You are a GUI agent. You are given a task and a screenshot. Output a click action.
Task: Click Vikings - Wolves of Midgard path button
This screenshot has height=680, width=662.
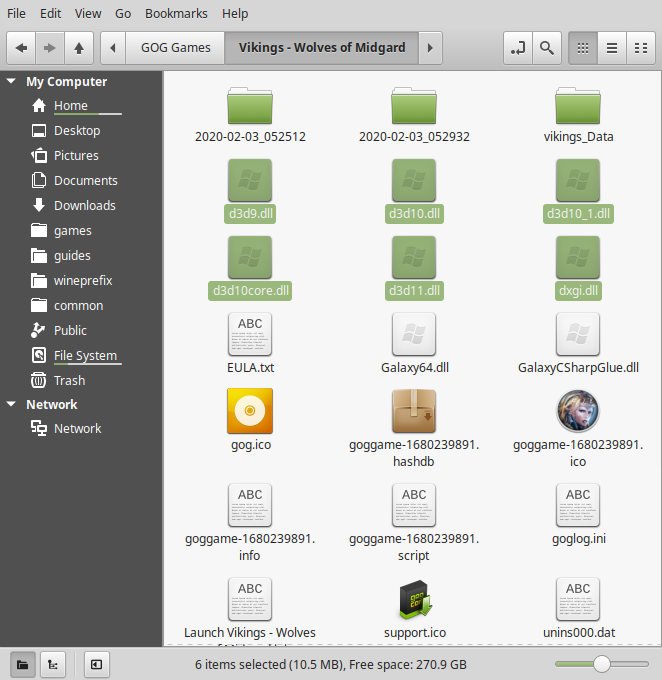[322, 48]
